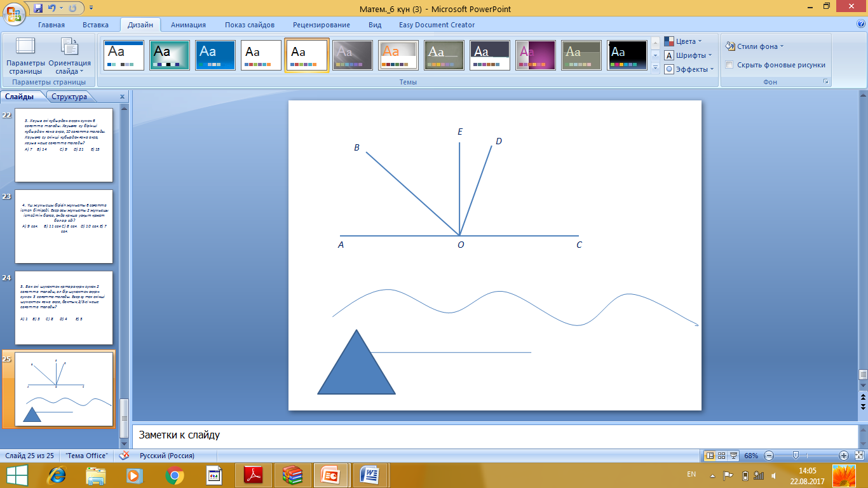Open the Цвета theme colors dropdown
The height and width of the screenshot is (488, 868).
(683, 41)
